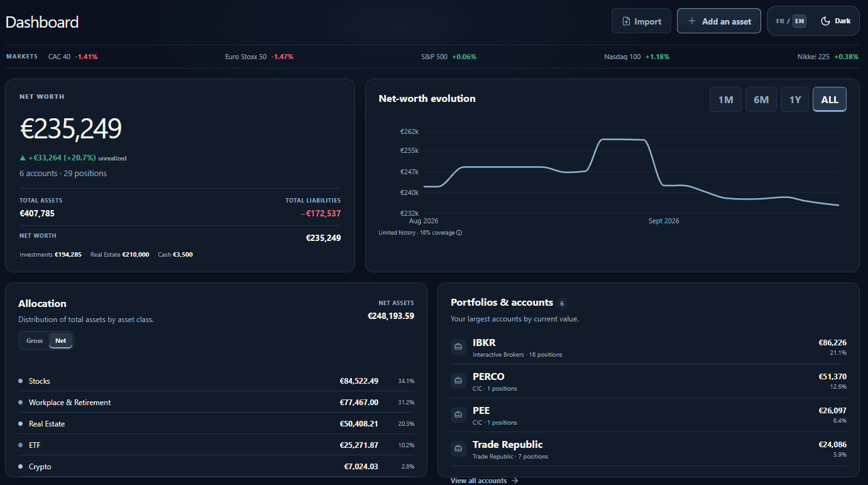
Task: Select the Net allocation option
Action: [x=61, y=341]
